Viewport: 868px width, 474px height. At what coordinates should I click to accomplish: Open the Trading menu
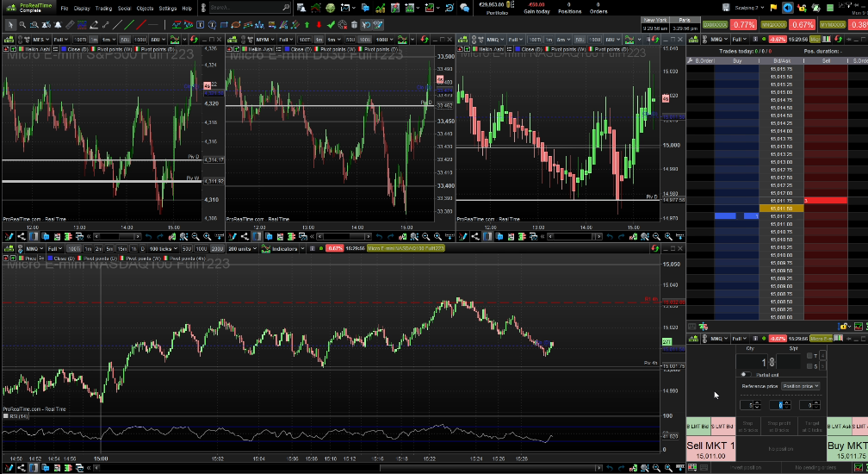click(x=103, y=9)
